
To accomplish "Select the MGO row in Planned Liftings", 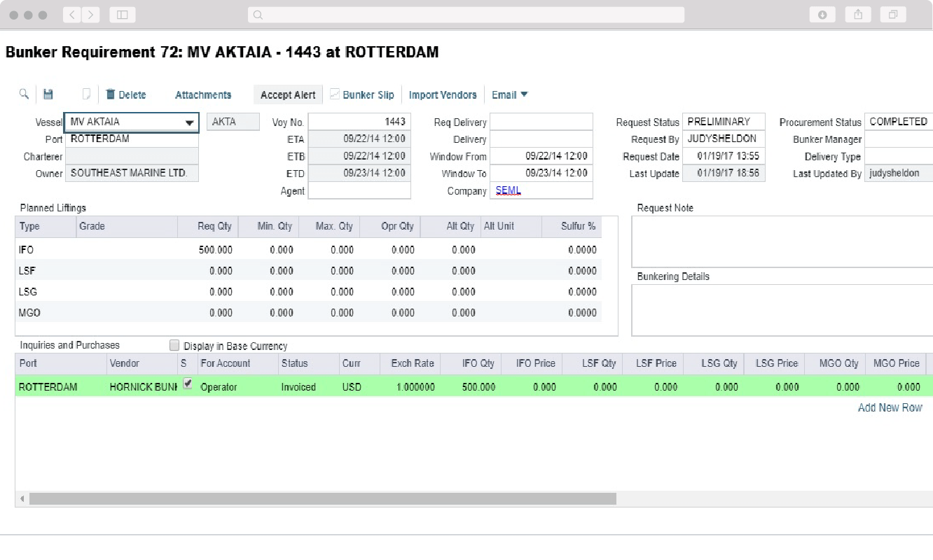I will click(x=308, y=313).
